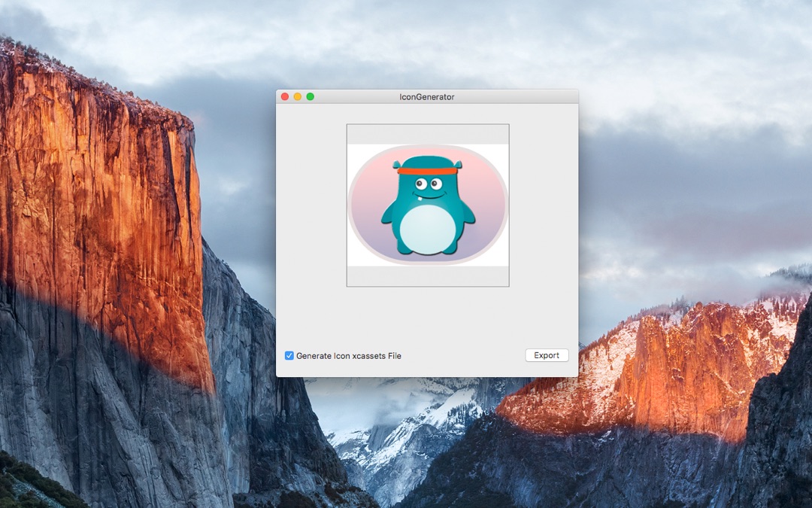Disable the Generate Icon xcassets File option
Viewport: 812px width, 508px height.
(x=289, y=355)
